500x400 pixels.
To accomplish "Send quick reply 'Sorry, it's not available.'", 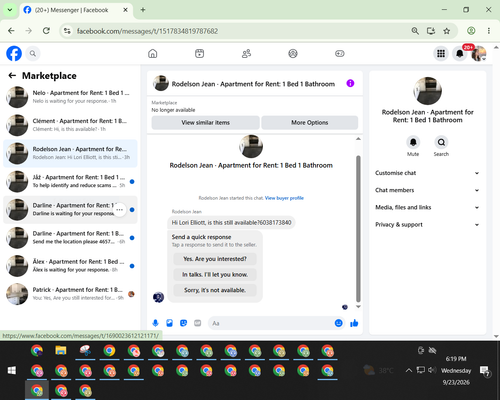I will click(215, 290).
